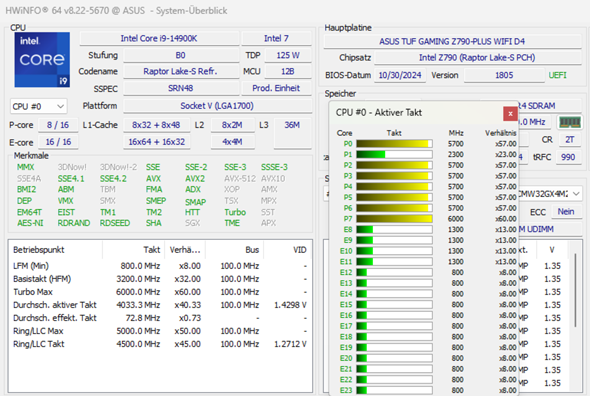Click the B0 stepping value
The width and height of the screenshot is (590, 396).
[x=181, y=55]
